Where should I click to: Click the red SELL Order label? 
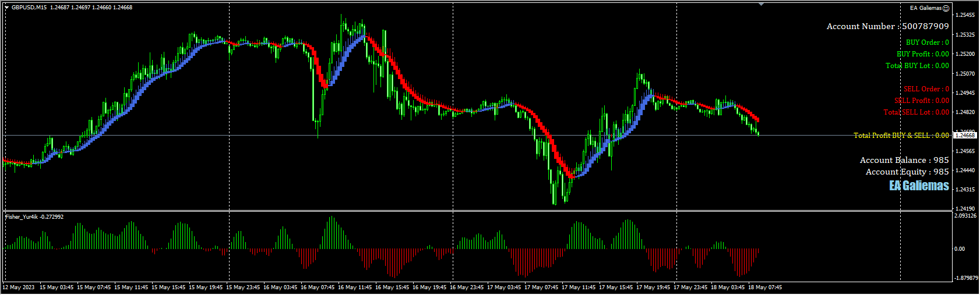click(926, 89)
